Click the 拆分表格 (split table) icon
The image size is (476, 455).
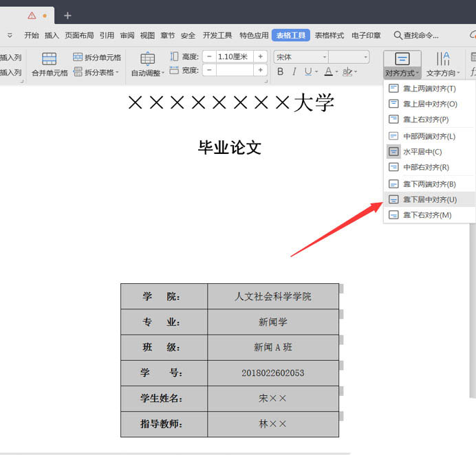click(78, 71)
